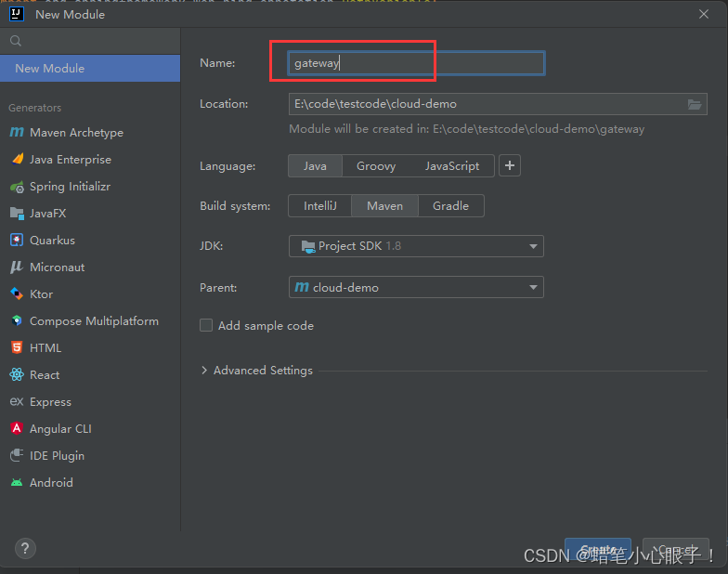Click the Create button

pyautogui.click(x=598, y=550)
